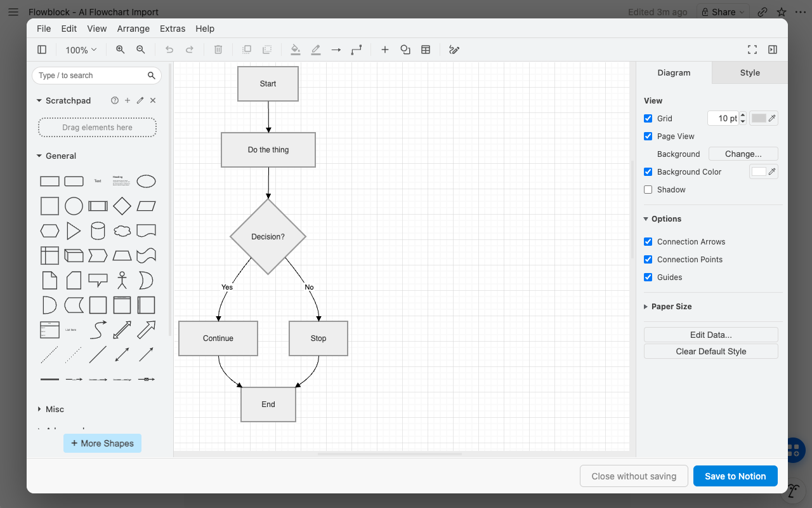Click the insert table icon
This screenshot has height=508, width=812.
click(x=426, y=50)
